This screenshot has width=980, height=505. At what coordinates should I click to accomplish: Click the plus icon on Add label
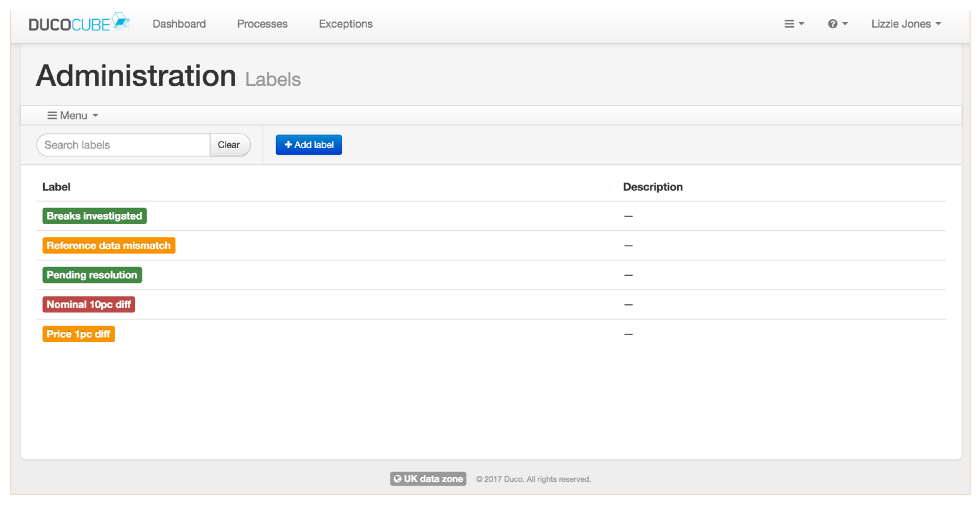[x=288, y=144]
